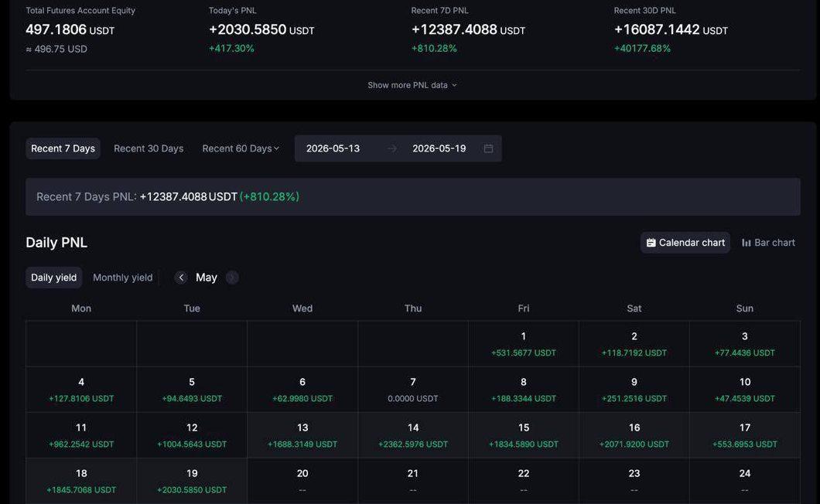Click the Daily PNL heading
The image size is (820, 504).
(x=56, y=243)
